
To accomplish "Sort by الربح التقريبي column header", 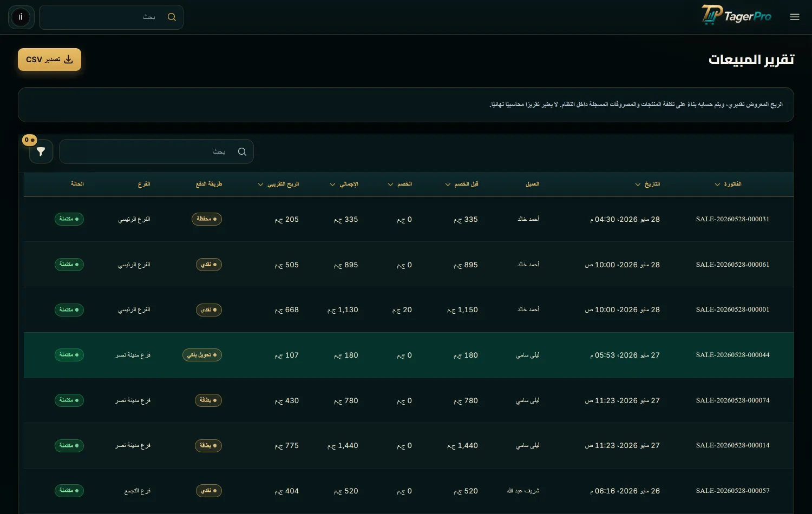I will tap(278, 184).
